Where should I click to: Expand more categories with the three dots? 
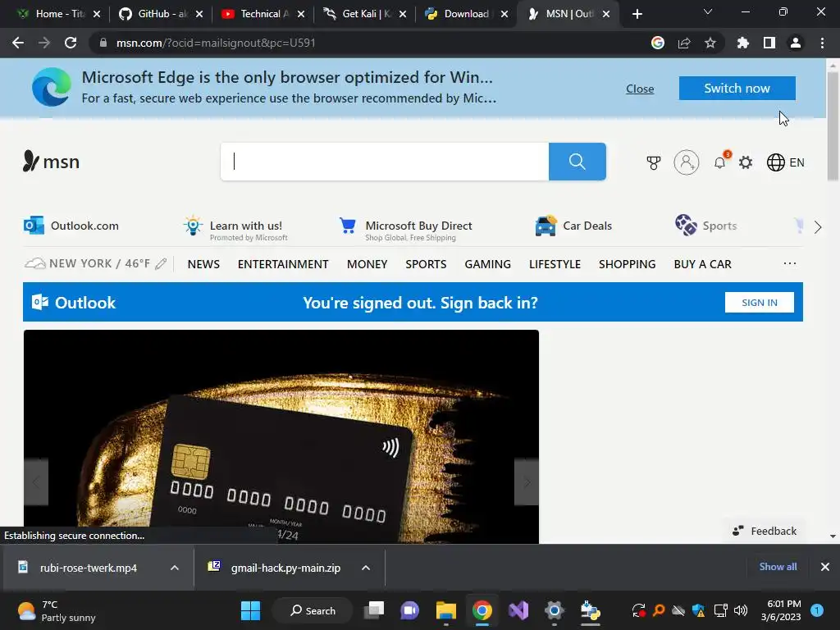(x=790, y=263)
